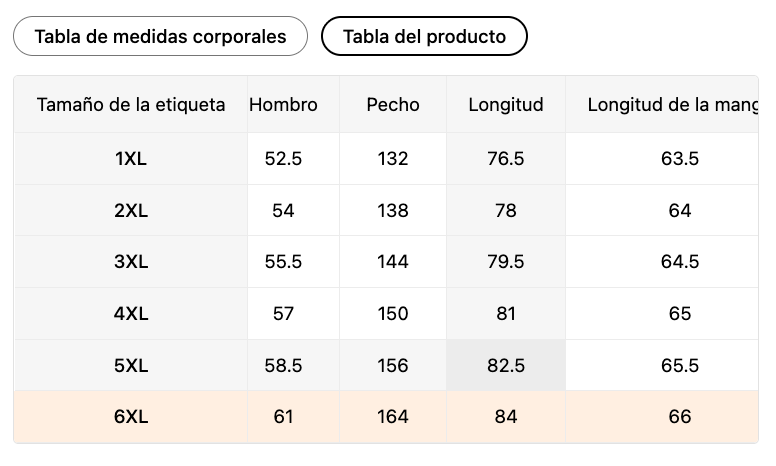Image resolution: width=776 pixels, height=466 pixels.
Task: Select the 5XL size row label
Action: click(131, 365)
